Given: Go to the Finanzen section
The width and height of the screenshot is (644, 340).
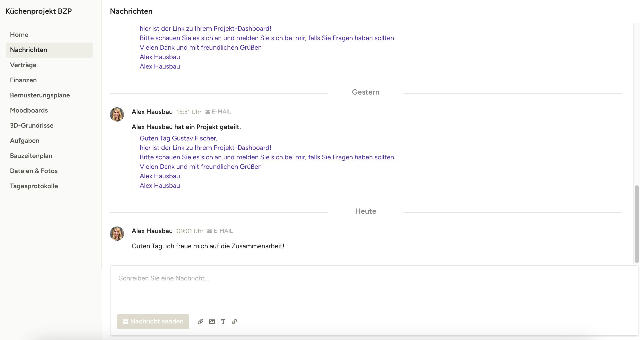Looking at the screenshot, I should coord(23,80).
